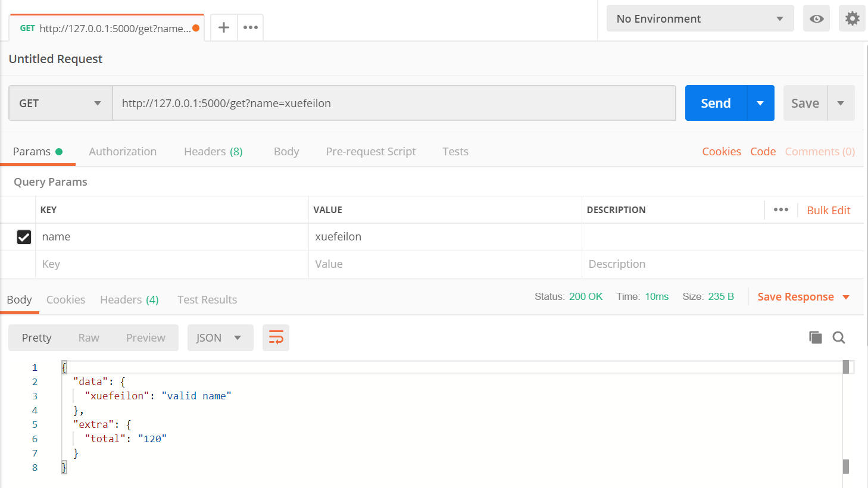Click "total" key in response JSON

(105, 439)
